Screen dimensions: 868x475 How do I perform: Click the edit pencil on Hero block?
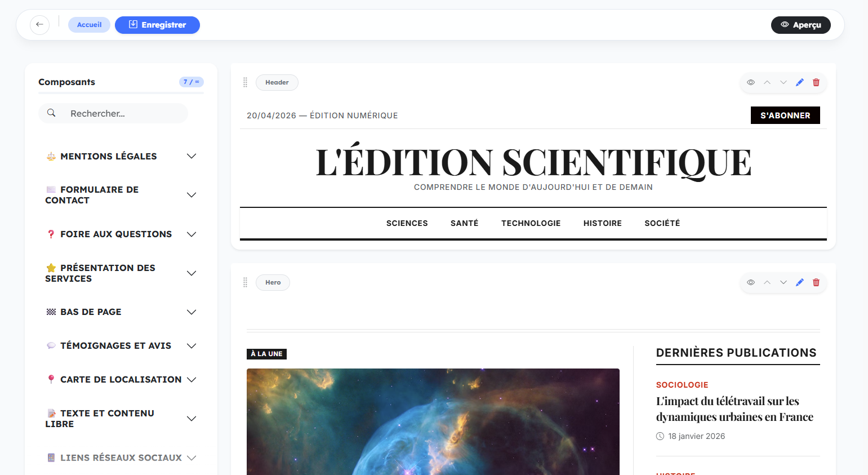tap(799, 282)
